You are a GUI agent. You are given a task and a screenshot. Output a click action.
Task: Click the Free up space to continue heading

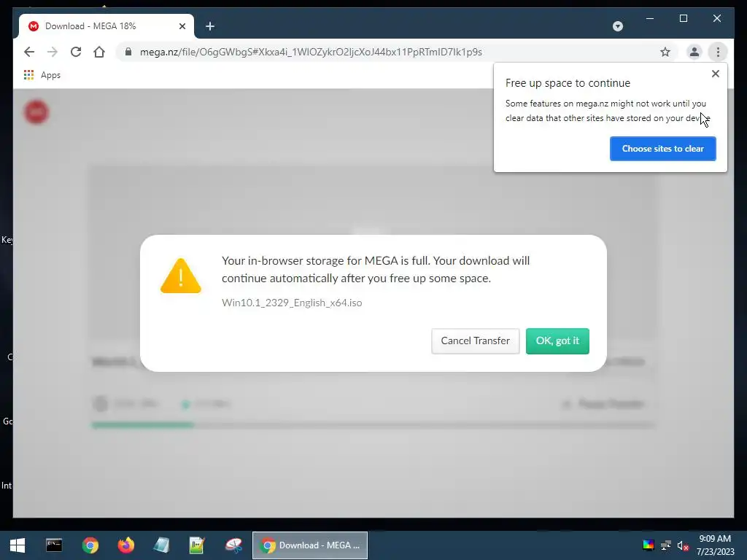(x=568, y=83)
